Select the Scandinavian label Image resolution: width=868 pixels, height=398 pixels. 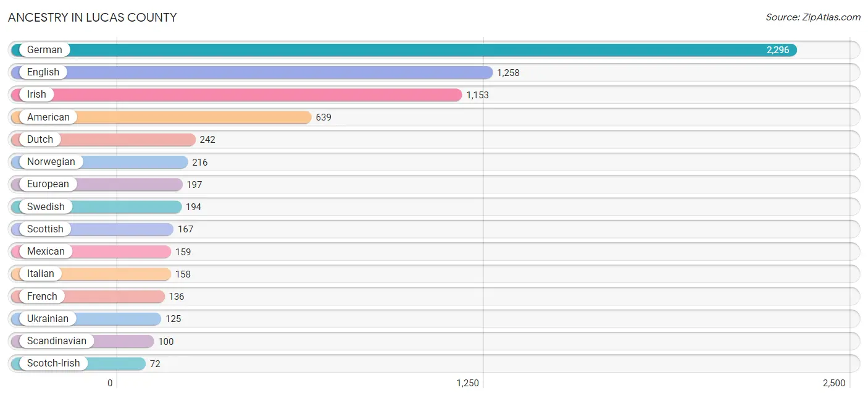(x=57, y=341)
